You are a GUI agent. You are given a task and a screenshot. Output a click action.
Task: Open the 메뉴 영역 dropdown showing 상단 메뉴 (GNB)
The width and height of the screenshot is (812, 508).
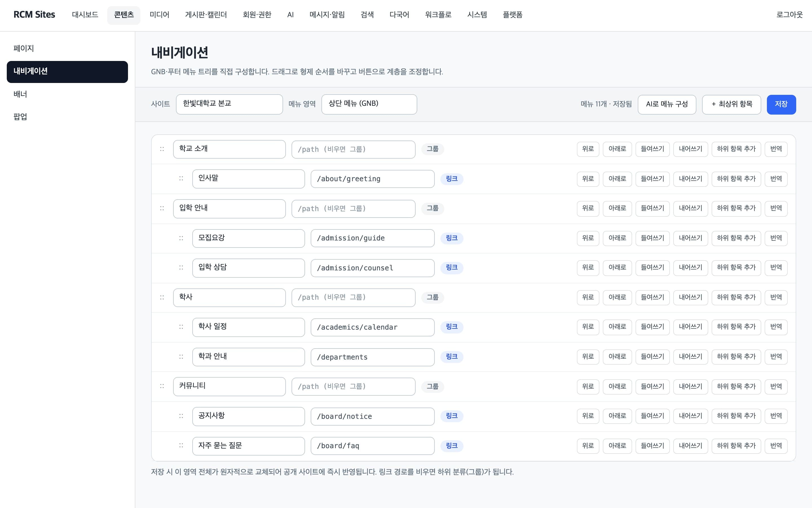[369, 104]
